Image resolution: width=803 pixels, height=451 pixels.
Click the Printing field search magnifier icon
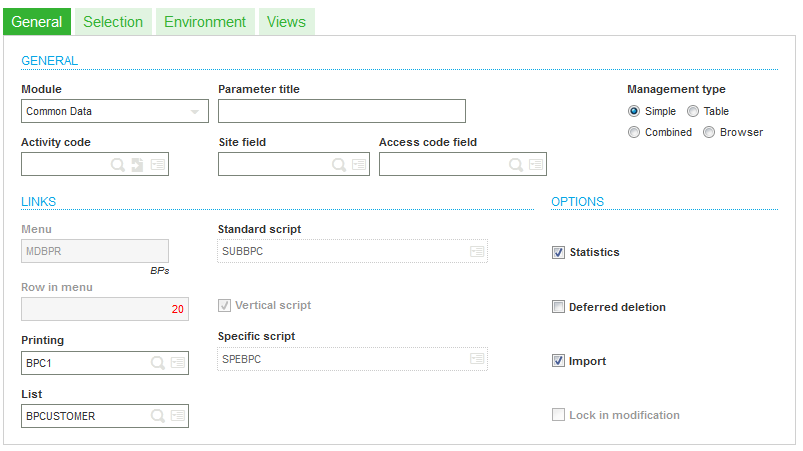tap(158, 363)
